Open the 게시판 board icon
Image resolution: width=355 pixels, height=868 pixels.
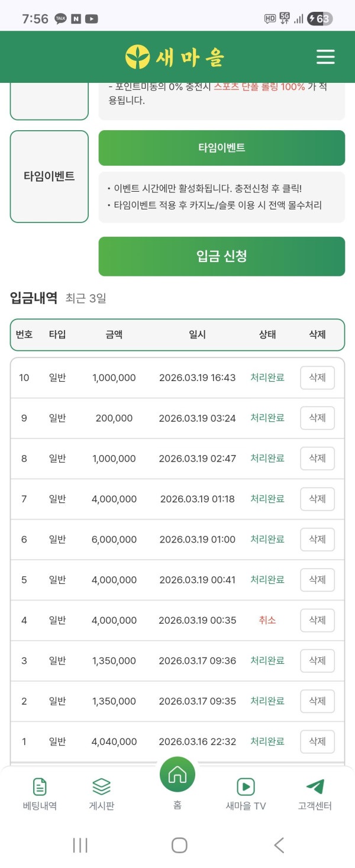(x=102, y=786)
